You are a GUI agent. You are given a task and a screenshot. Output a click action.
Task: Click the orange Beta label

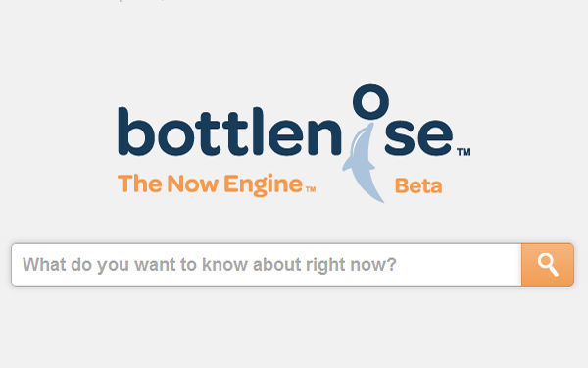click(x=418, y=185)
